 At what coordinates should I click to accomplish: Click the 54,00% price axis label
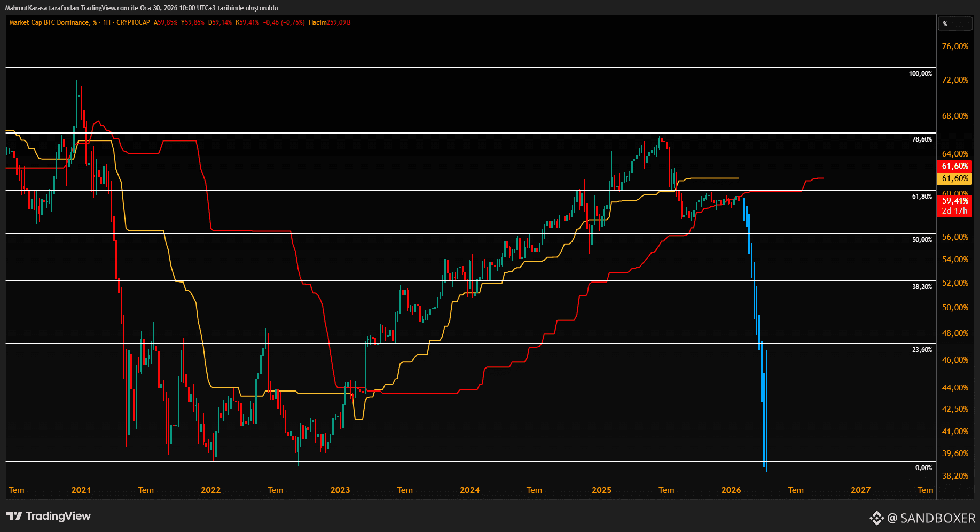click(955, 260)
